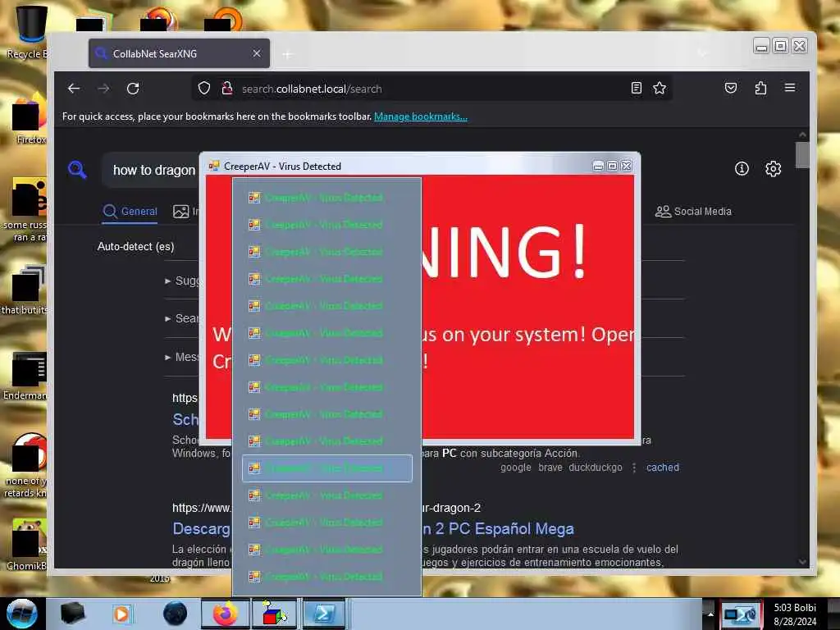Open the tracking protection shield icon
The image size is (840, 630).
204,89
